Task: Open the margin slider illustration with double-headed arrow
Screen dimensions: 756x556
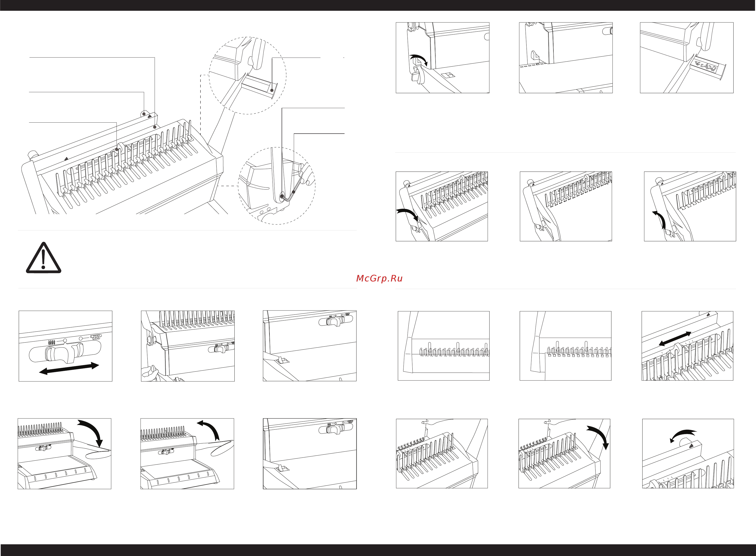Action: point(65,346)
